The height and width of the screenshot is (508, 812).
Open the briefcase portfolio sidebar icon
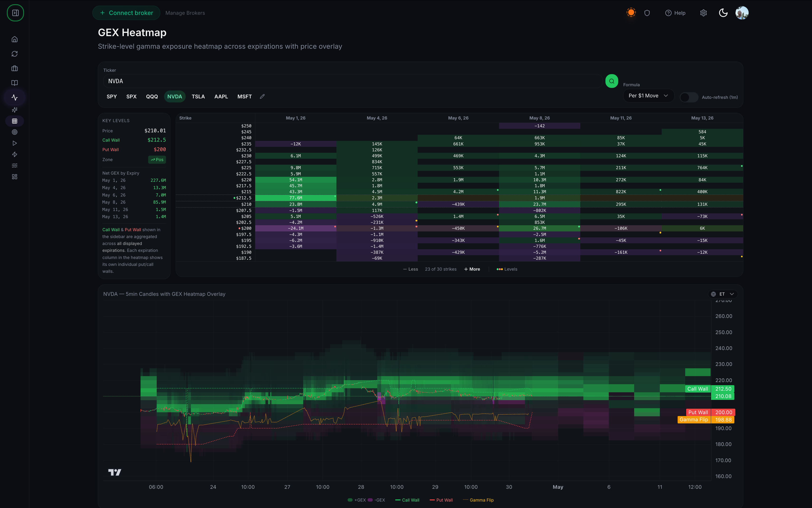click(x=14, y=68)
